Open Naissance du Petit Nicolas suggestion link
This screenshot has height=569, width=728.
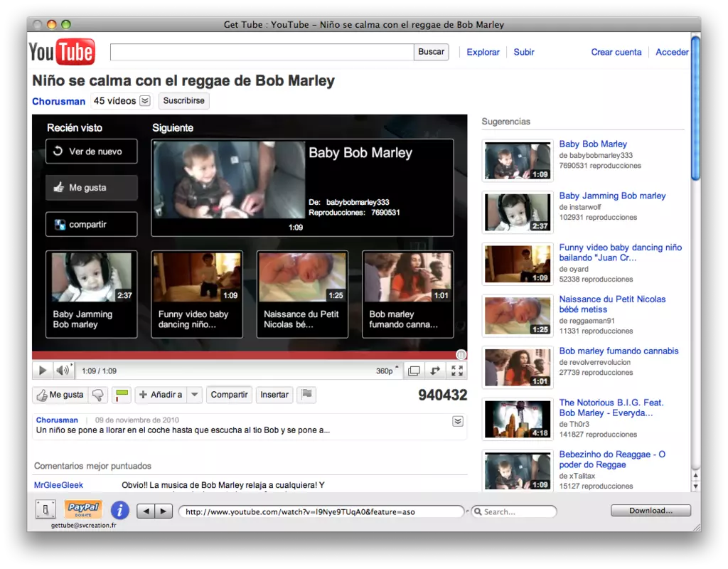612,304
